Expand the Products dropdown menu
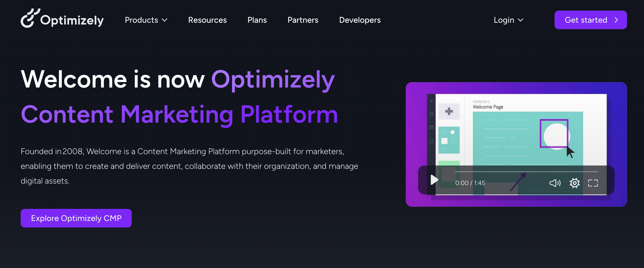Image resolution: width=644 pixels, height=268 pixels. 146,20
